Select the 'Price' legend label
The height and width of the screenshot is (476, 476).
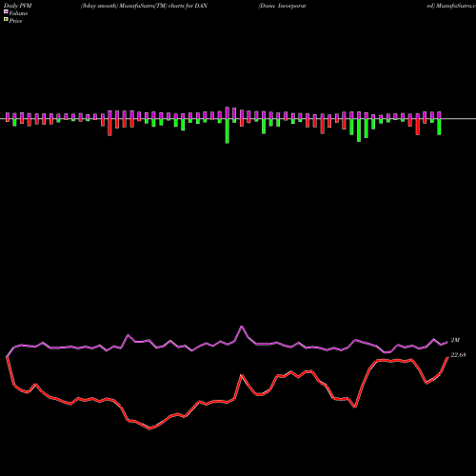tap(15, 21)
